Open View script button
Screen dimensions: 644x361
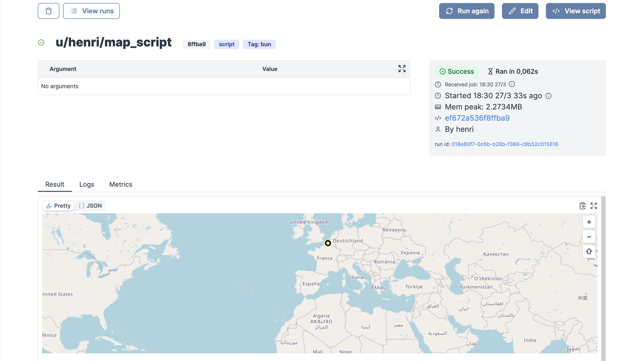[576, 11]
